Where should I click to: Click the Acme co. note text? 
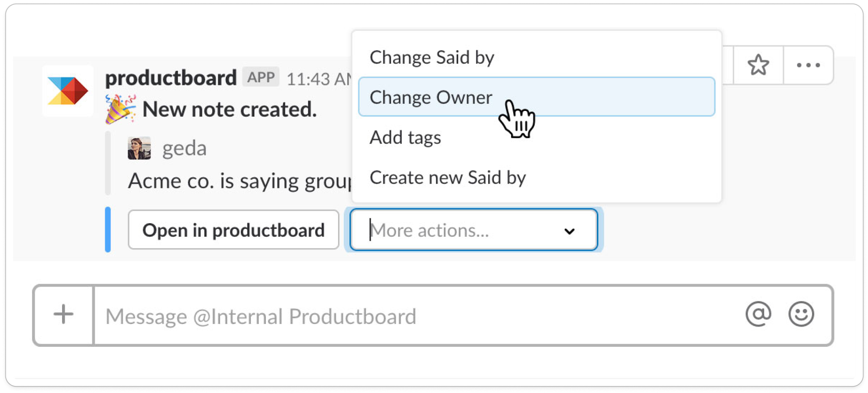coord(239,181)
